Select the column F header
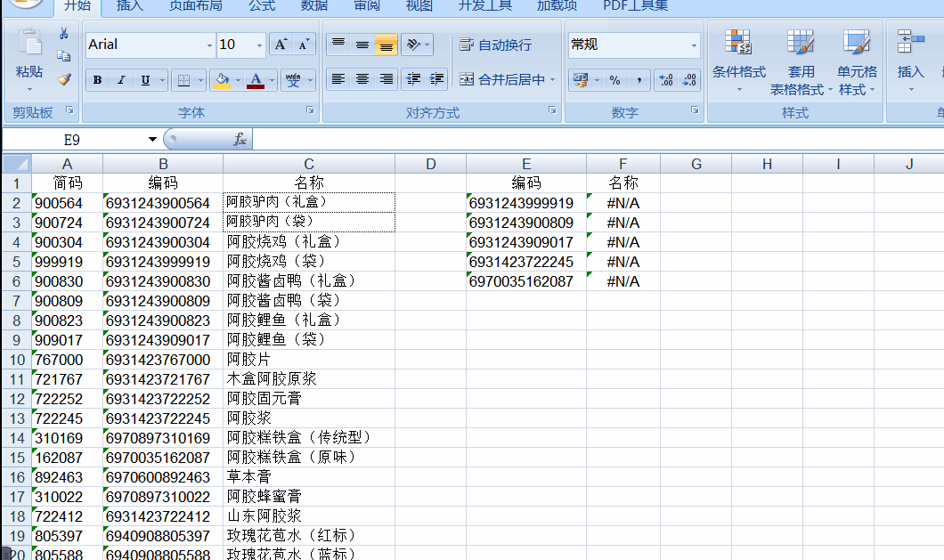 point(623,164)
